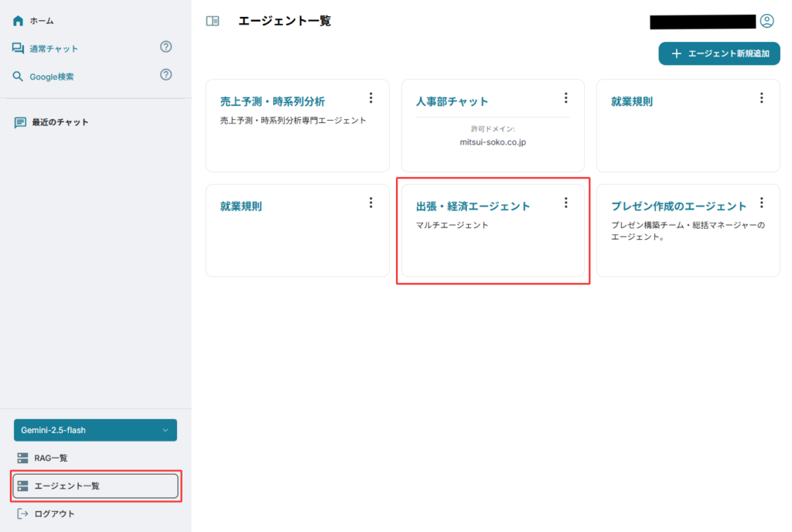This screenshot has height=532, width=792.
Task: Open the user profile account icon
Action: [x=766, y=21]
